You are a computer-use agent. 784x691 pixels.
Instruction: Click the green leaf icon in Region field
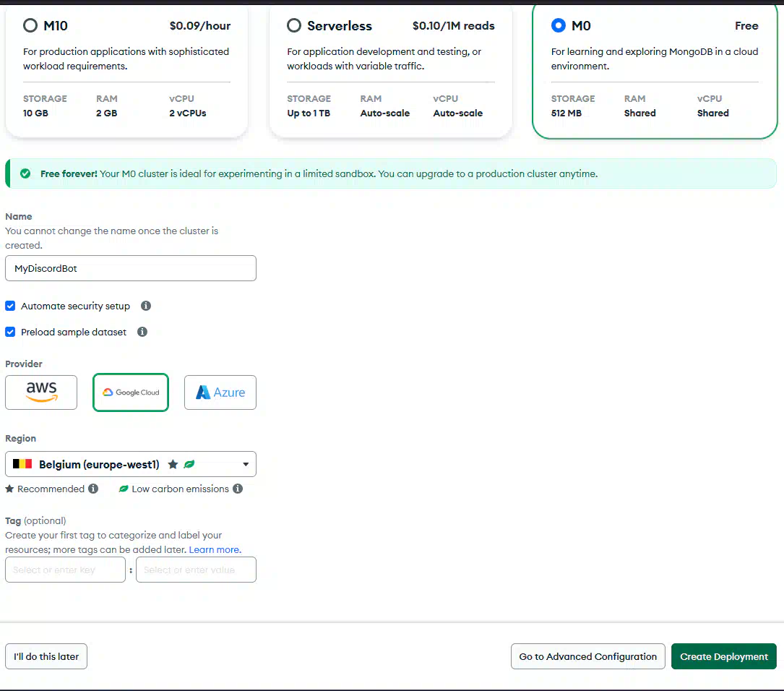[189, 464]
